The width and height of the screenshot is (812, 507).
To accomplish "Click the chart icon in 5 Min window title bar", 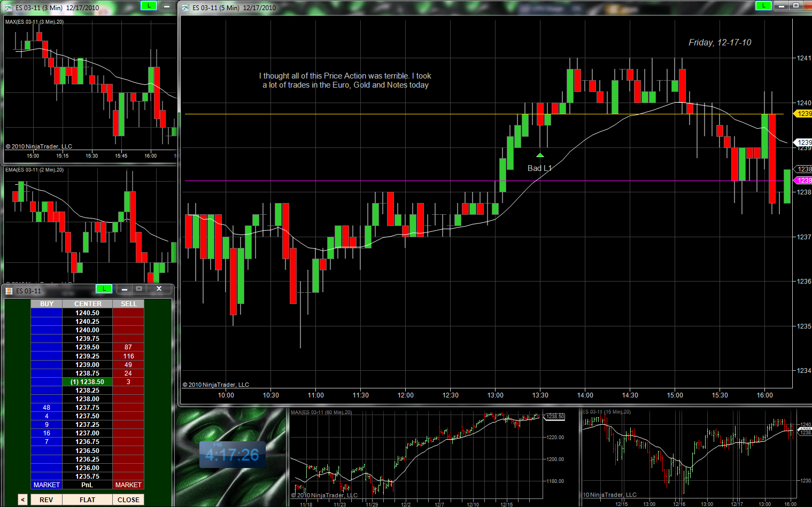I will click(185, 7).
